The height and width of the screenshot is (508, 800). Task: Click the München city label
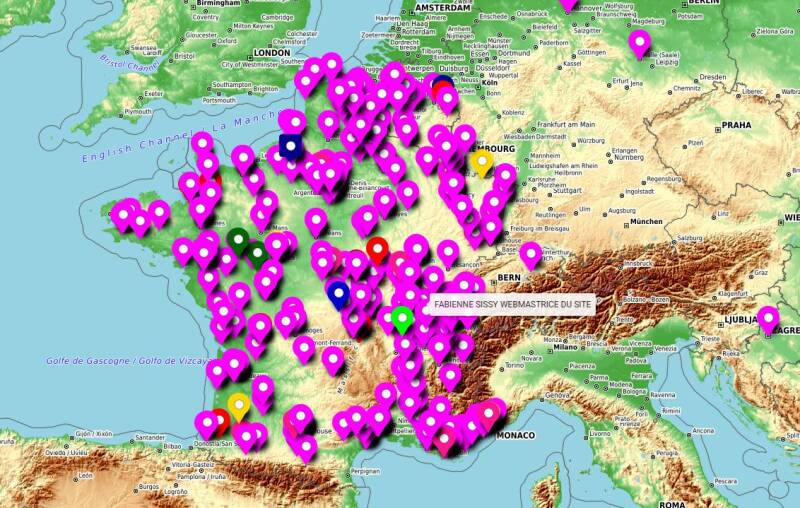[x=646, y=221]
